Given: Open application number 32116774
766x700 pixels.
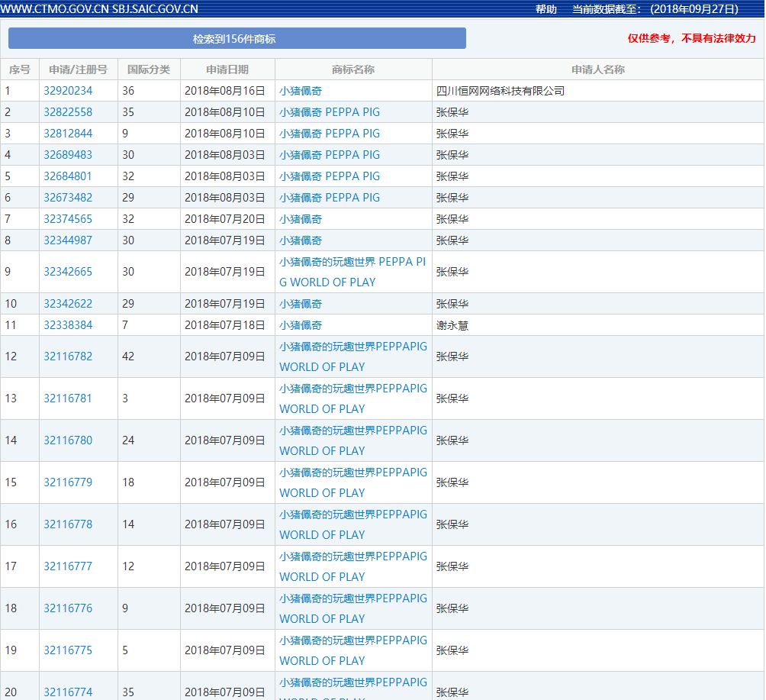Looking at the screenshot, I should pyautogui.click(x=68, y=692).
